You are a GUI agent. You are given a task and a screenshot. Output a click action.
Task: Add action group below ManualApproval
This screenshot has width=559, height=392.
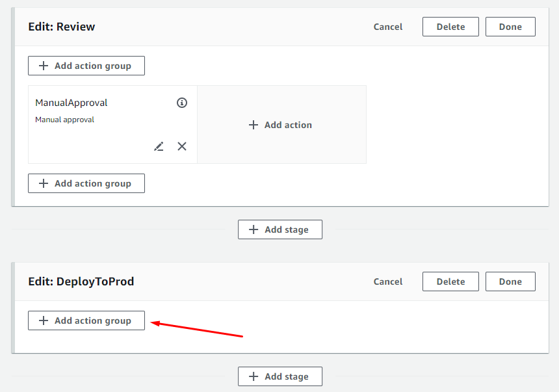86,183
